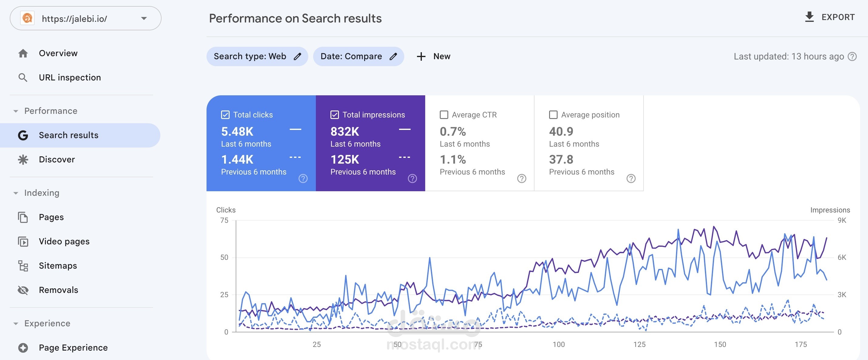The image size is (868, 360).
Task: Uncheck the Total impressions checkbox
Action: point(335,115)
